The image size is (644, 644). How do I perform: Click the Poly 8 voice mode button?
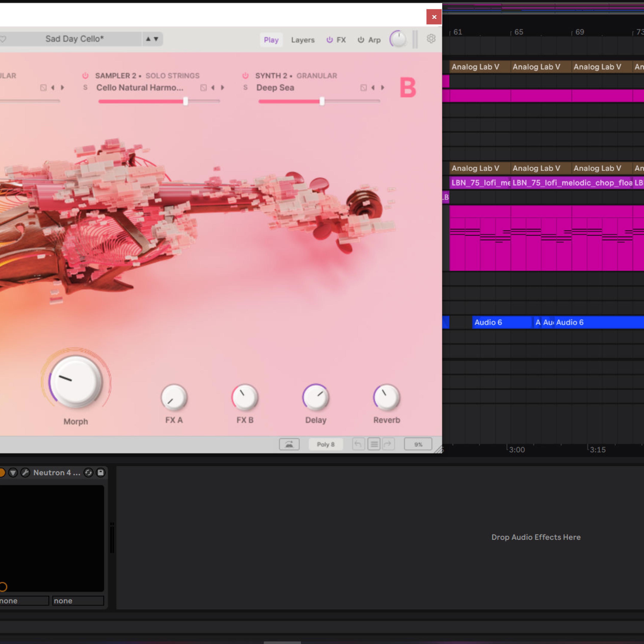(325, 444)
